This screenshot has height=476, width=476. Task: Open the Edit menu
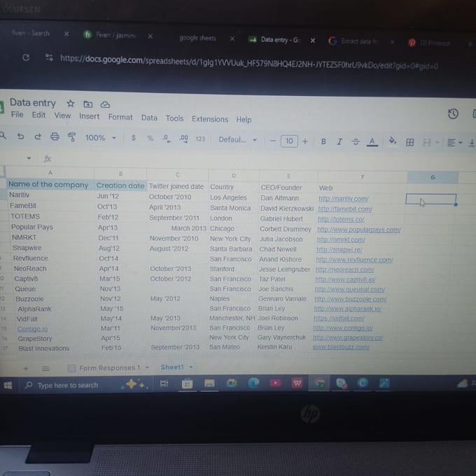click(x=38, y=115)
